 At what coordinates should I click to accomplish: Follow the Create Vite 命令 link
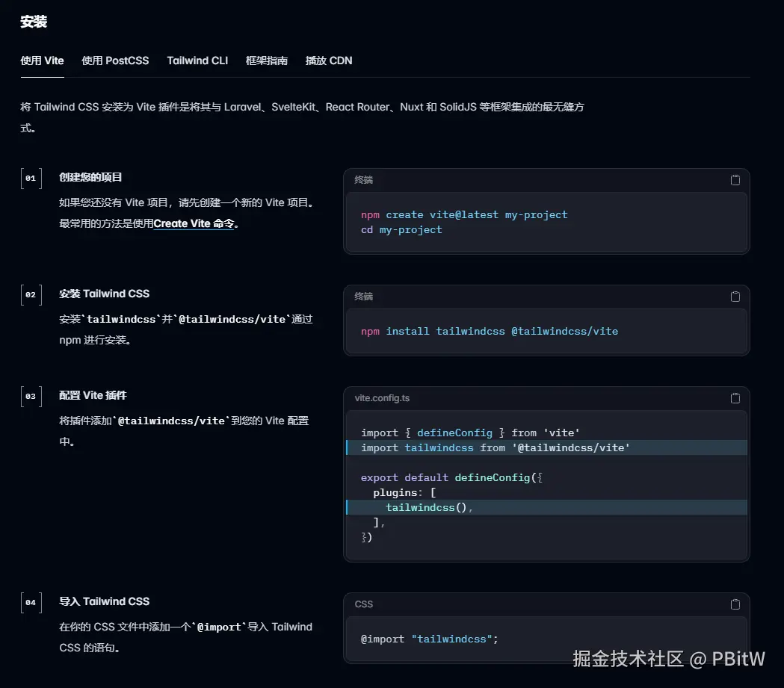(194, 223)
